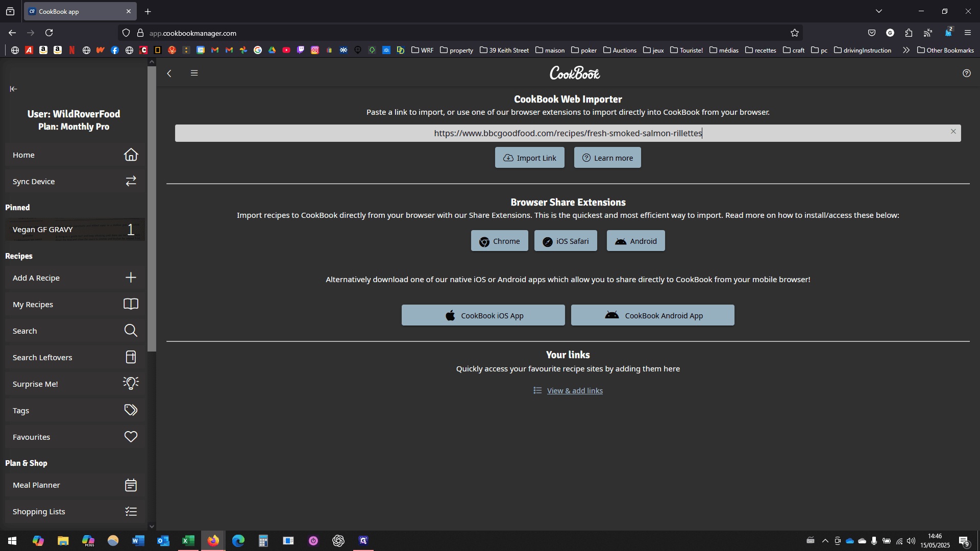This screenshot has height=551, width=980.
Task: Open Home from the sidebar
Action: pos(75,155)
